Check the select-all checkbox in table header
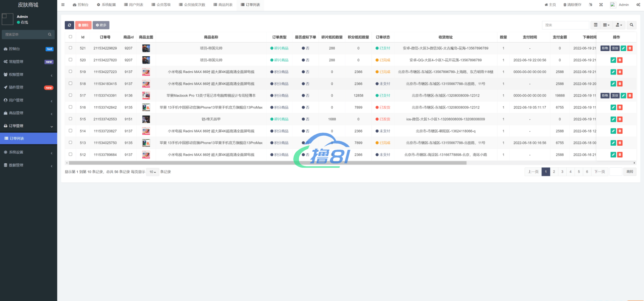 tap(70, 37)
